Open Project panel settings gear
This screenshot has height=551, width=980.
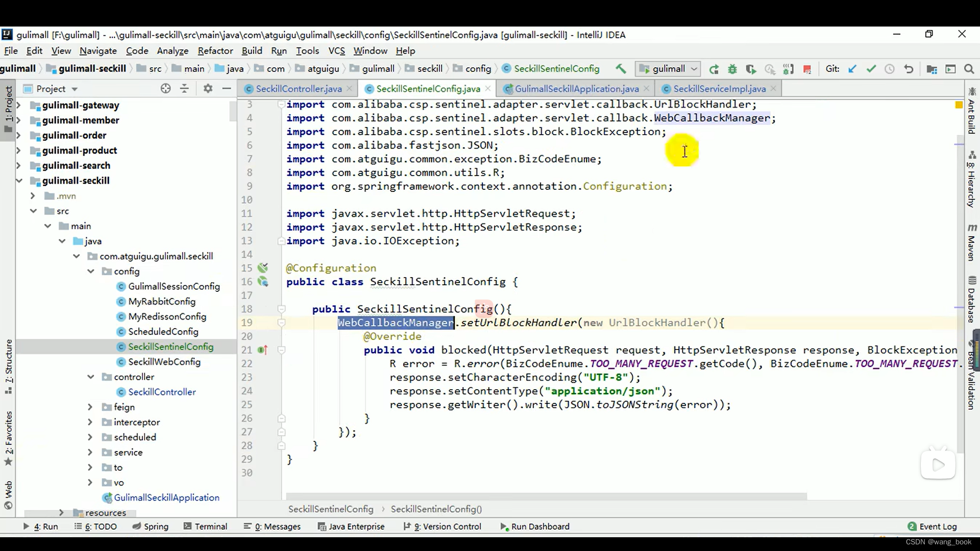coord(208,88)
